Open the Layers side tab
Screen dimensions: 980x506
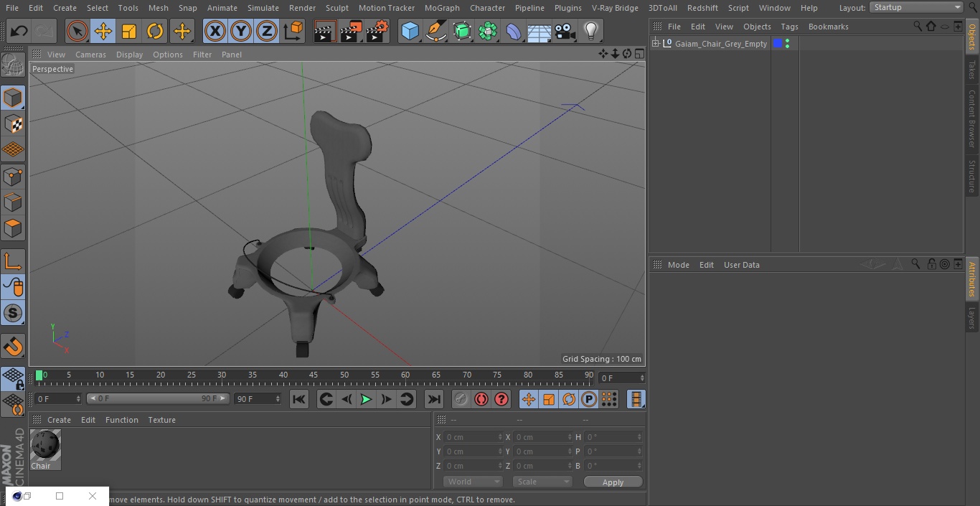[x=972, y=317]
